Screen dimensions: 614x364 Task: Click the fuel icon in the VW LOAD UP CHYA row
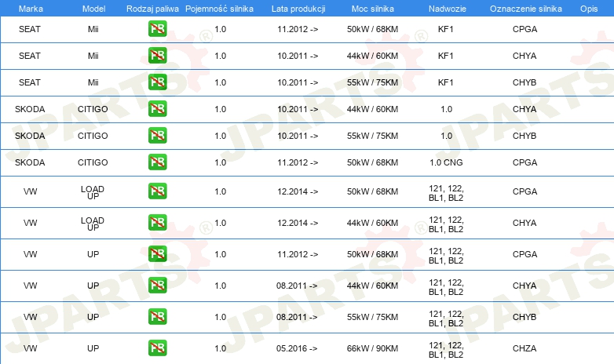tap(157, 223)
